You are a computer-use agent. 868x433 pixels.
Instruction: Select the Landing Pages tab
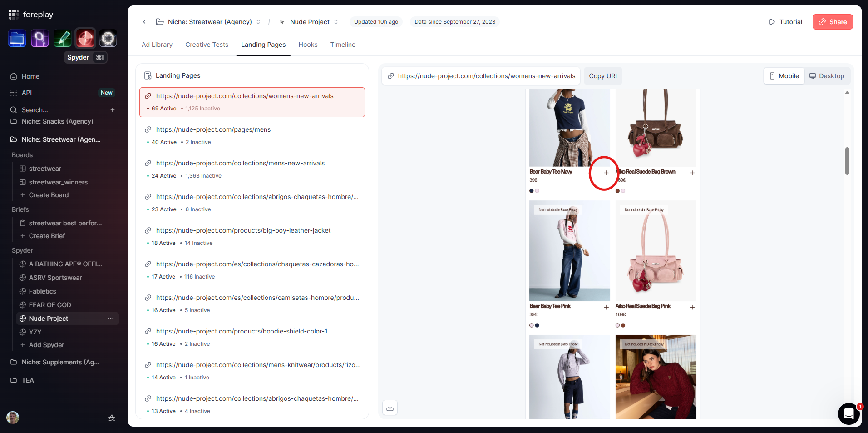263,45
